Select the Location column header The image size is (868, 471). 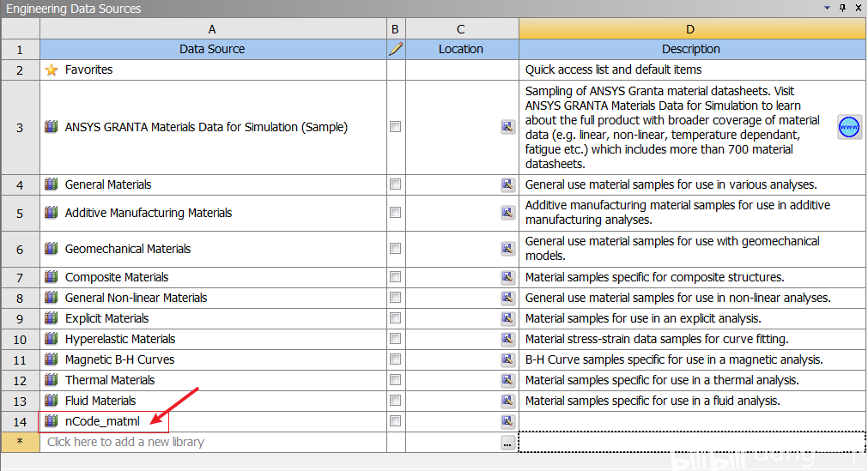click(462, 49)
